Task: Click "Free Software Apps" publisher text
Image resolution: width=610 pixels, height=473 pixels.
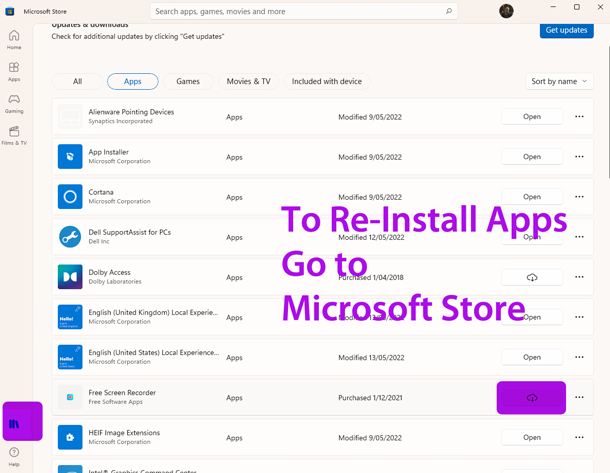Action: [x=115, y=402]
